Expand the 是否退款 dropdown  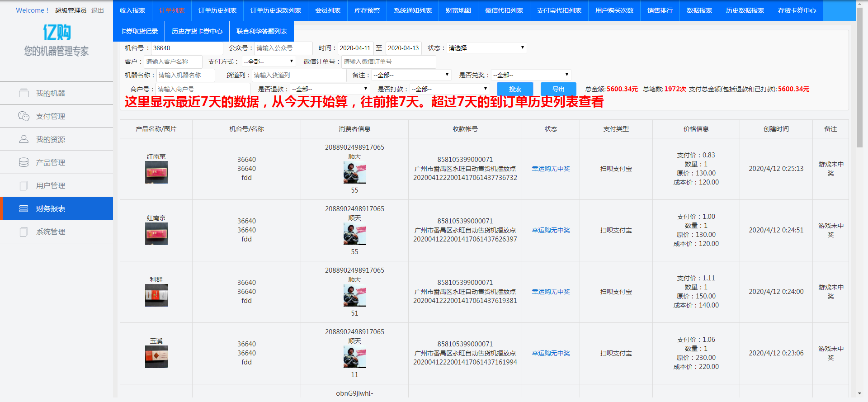[330, 89]
